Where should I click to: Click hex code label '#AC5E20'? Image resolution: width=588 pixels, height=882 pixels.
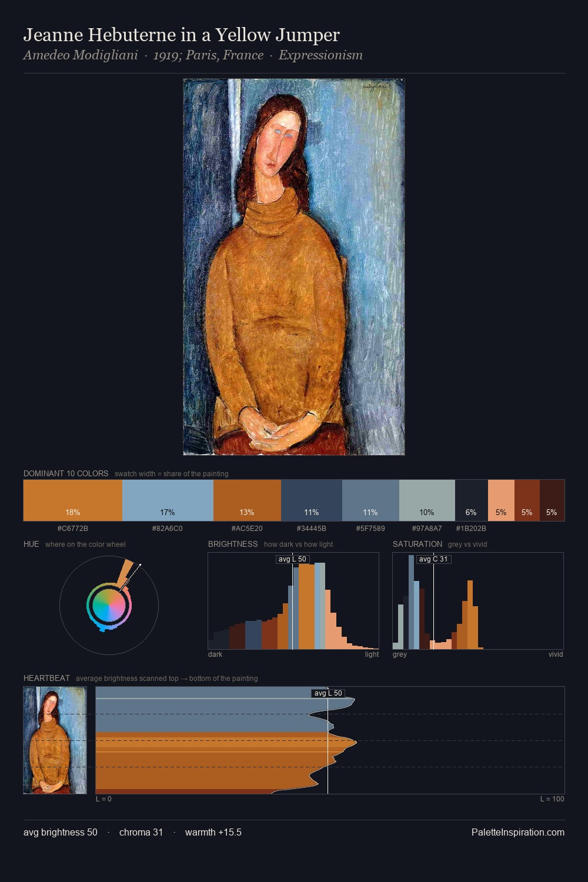click(247, 528)
